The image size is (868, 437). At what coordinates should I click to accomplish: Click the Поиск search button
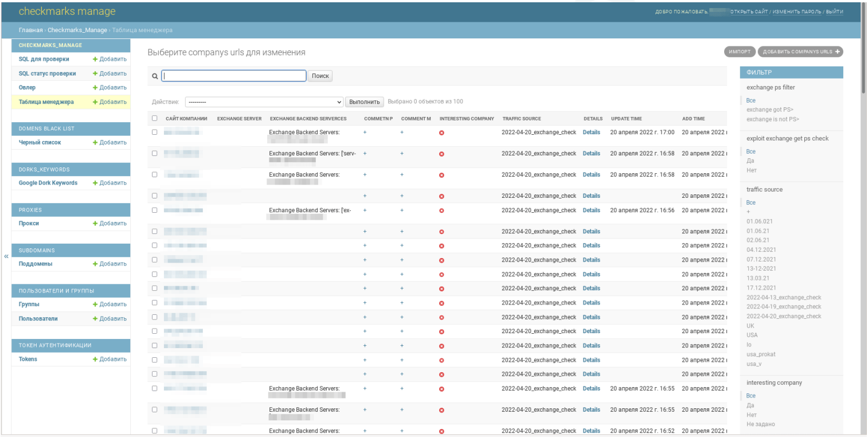pyautogui.click(x=320, y=76)
